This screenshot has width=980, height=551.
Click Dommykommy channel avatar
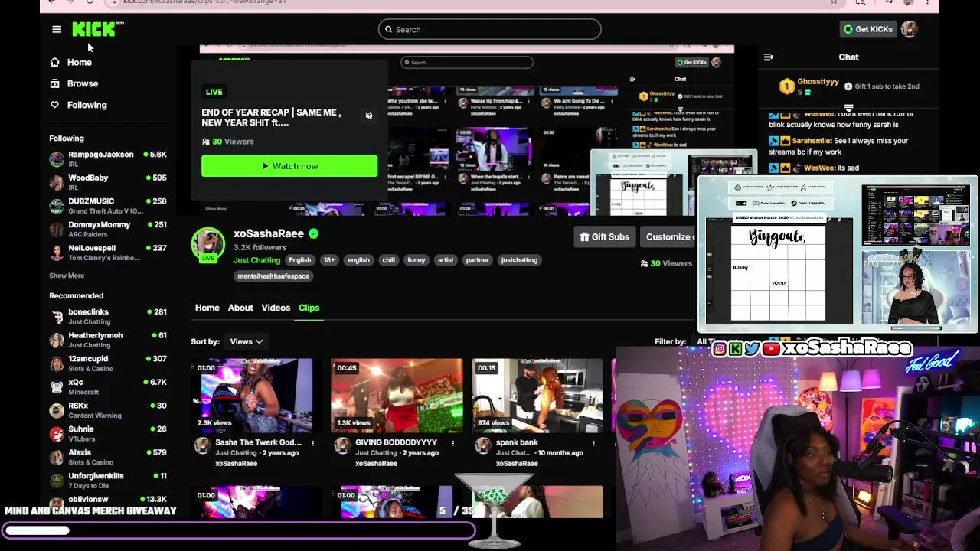[x=57, y=229]
